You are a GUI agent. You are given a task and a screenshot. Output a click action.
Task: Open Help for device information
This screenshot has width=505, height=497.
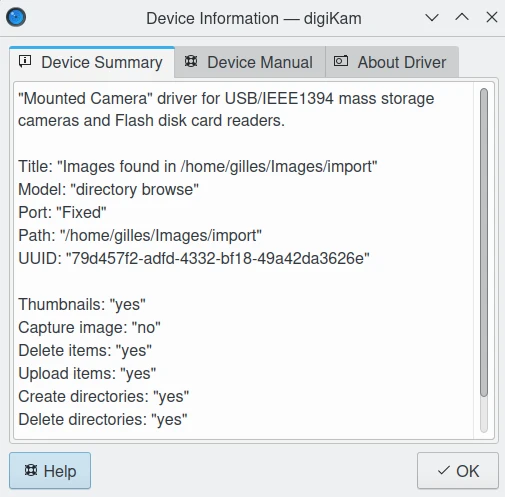click(50, 471)
